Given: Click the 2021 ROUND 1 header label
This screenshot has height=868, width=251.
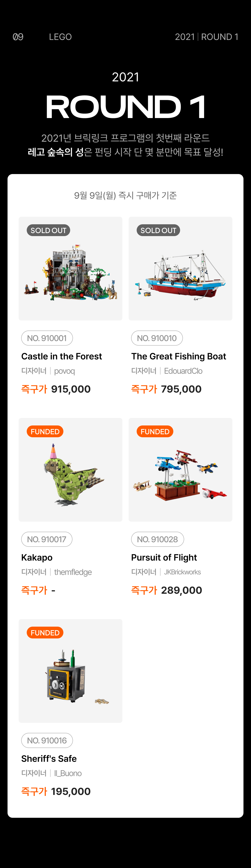Looking at the screenshot, I should tap(206, 37).
